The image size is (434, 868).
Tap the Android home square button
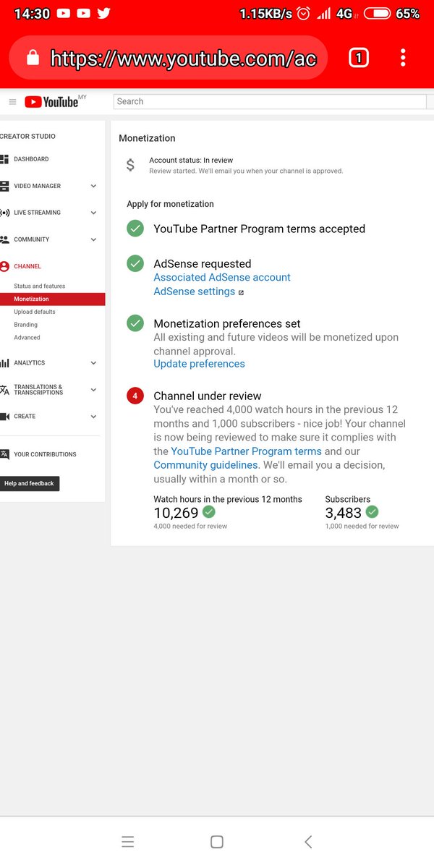216,841
